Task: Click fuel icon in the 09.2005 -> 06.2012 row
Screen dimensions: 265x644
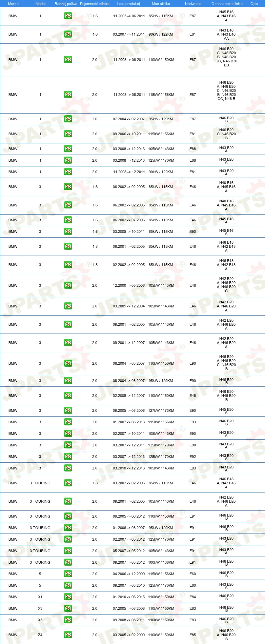Action: click(68, 516)
